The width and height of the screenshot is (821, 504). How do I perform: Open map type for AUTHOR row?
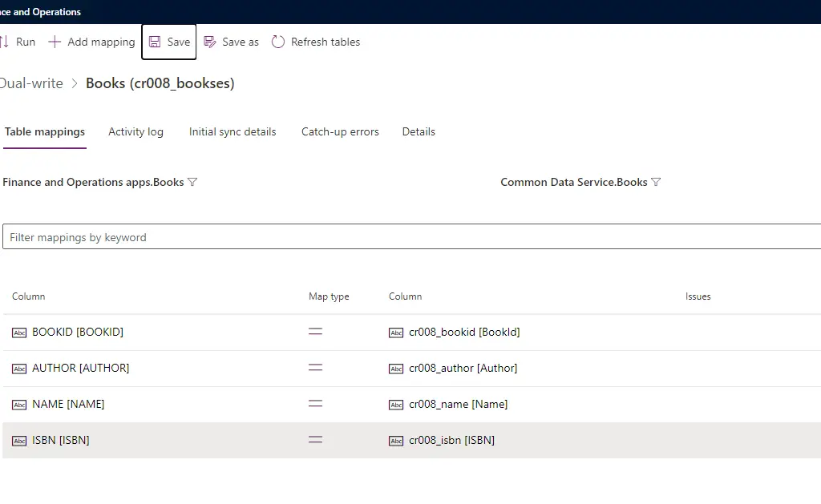pyautogui.click(x=315, y=368)
